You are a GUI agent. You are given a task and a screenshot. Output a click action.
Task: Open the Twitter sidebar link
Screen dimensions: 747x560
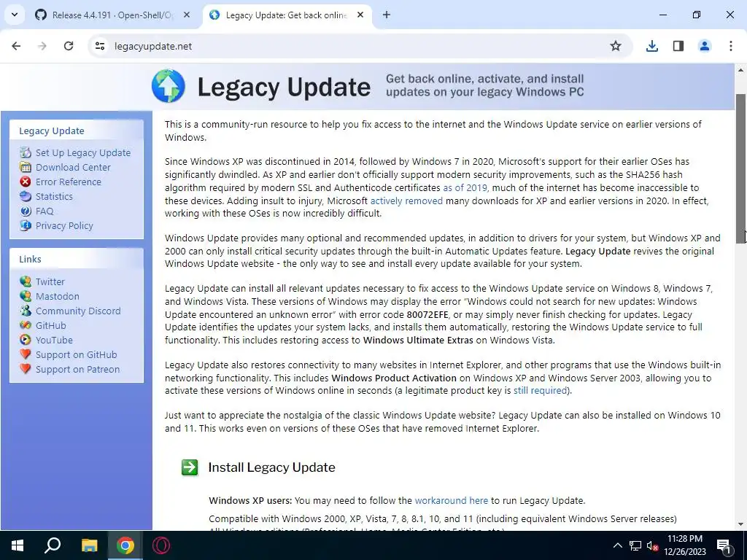[x=50, y=281]
